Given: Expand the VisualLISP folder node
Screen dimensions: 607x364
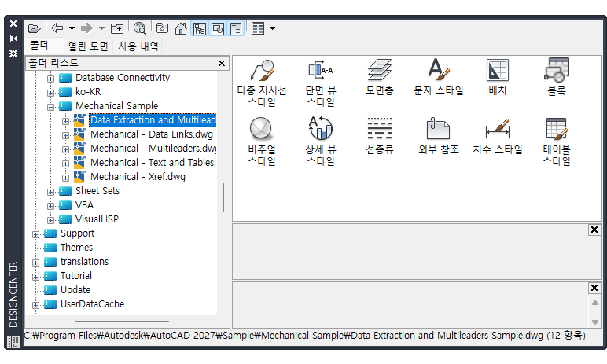Looking at the screenshot, I should click(50, 220).
